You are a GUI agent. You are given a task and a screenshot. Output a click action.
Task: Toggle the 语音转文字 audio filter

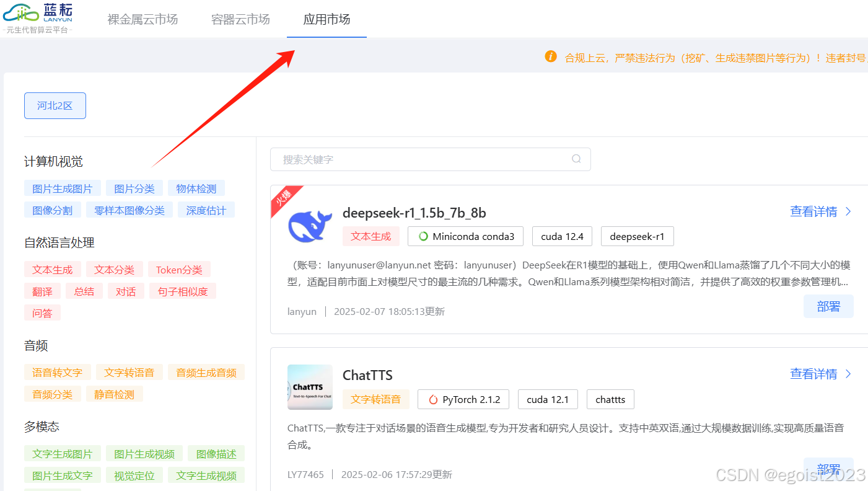tap(58, 372)
